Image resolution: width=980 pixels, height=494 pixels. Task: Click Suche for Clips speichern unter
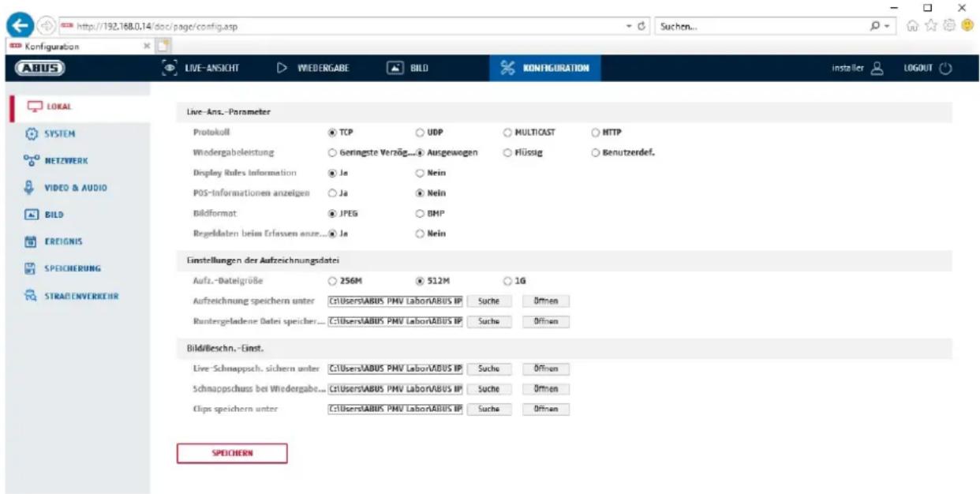(489, 409)
